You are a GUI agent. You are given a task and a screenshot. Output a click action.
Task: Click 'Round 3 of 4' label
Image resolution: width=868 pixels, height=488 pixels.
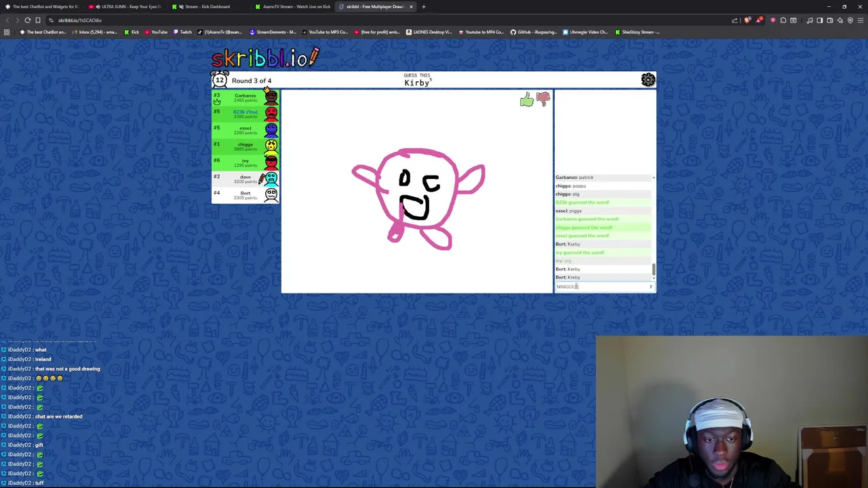coord(252,81)
